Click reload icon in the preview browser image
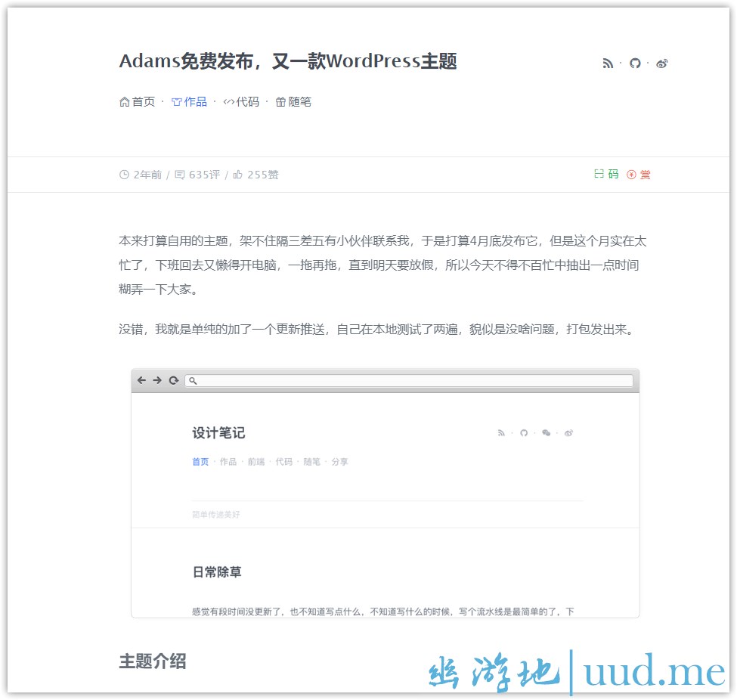 [x=173, y=380]
